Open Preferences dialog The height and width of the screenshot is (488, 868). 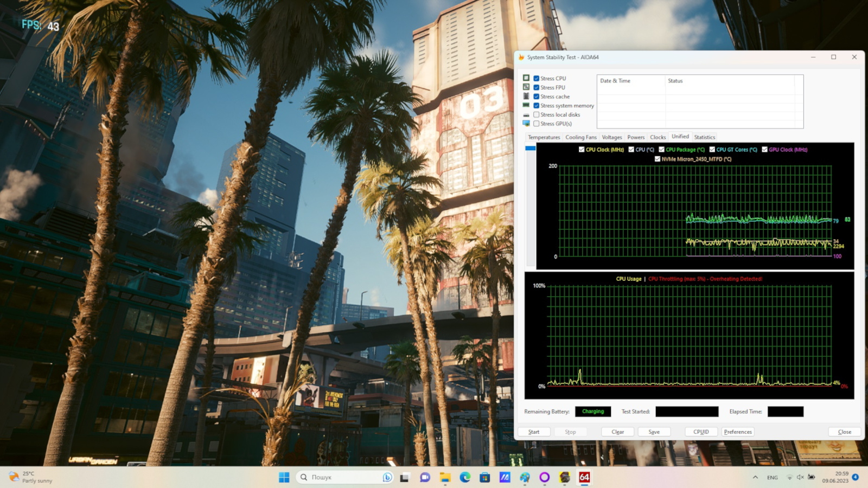click(x=738, y=432)
